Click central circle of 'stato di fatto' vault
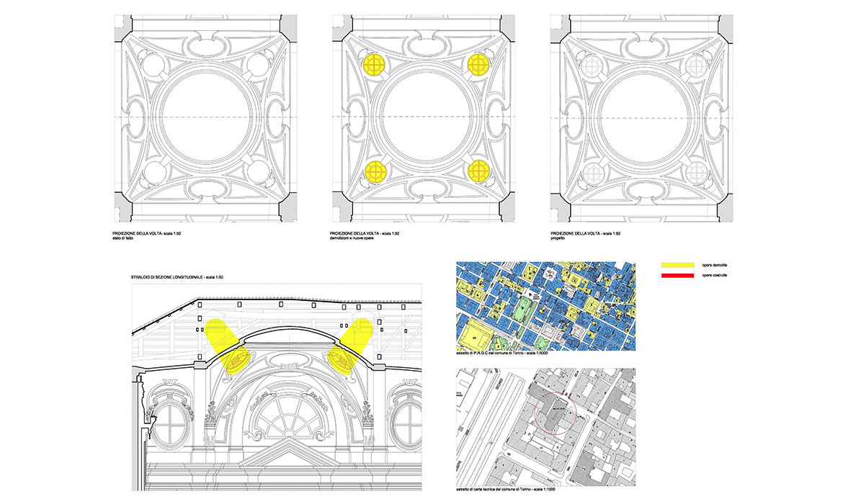Screen dimensions: 843x504 [x=206, y=117]
